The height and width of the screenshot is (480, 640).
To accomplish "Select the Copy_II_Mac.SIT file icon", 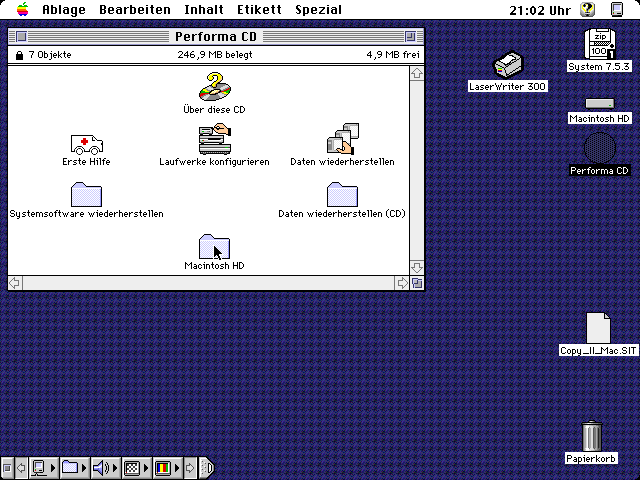I will [598, 328].
